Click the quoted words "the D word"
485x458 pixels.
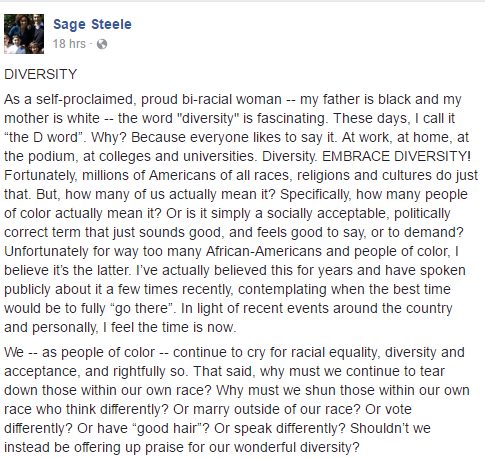tap(43, 137)
